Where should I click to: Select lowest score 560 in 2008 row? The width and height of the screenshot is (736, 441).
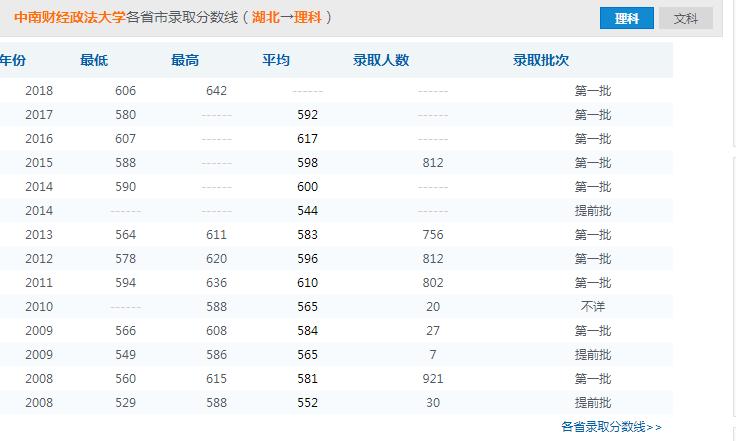[125, 378]
